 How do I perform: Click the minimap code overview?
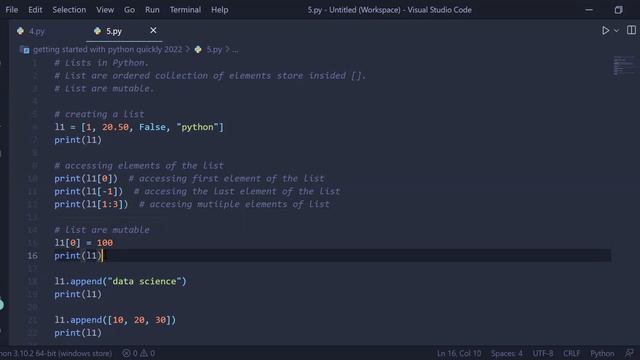623,66
